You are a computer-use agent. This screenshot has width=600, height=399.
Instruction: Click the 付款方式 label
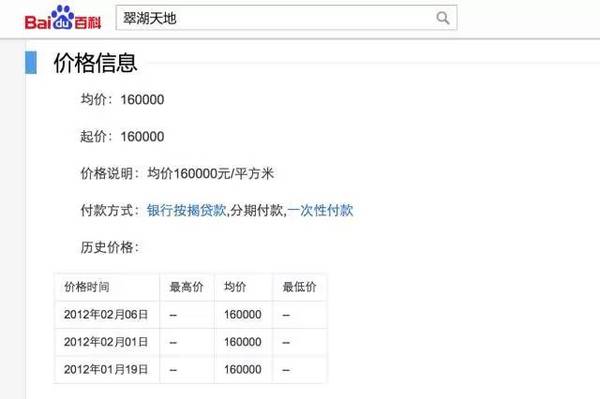109,210
